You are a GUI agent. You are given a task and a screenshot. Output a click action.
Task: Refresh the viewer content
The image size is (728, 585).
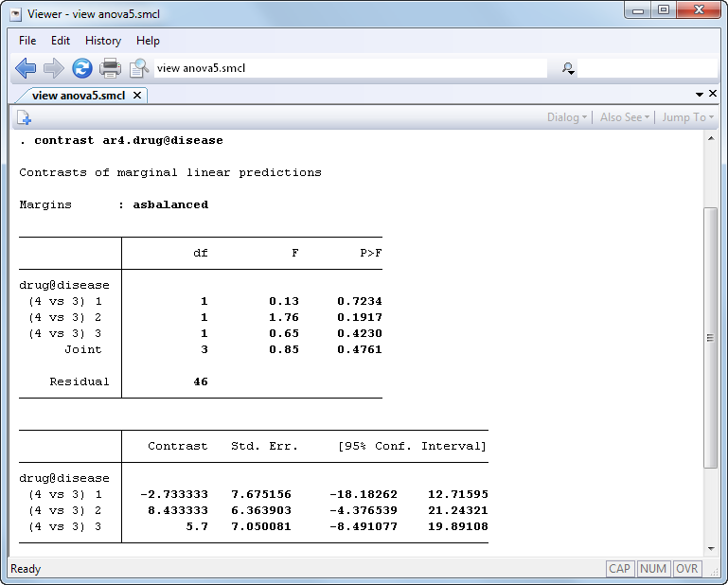pyautogui.click(x=82, y=68)
